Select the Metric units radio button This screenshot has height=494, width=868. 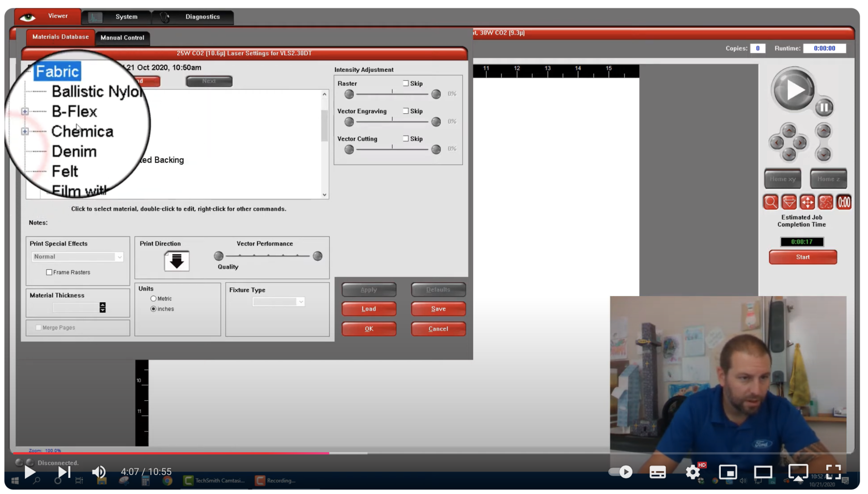point(153,299)
